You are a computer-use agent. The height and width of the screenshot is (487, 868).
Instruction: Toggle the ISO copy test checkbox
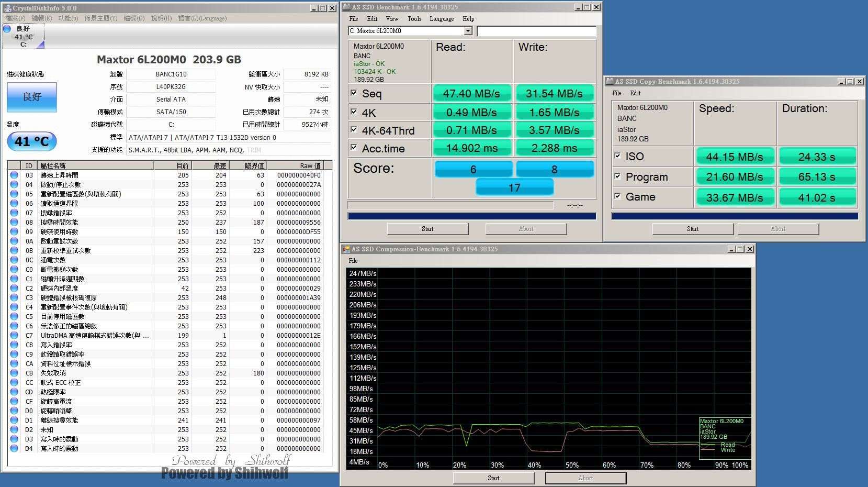(617, 156)
